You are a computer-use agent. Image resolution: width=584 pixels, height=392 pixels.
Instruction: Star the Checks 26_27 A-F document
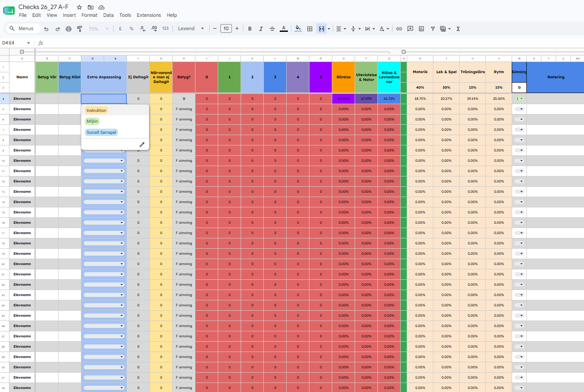[79, 7]
